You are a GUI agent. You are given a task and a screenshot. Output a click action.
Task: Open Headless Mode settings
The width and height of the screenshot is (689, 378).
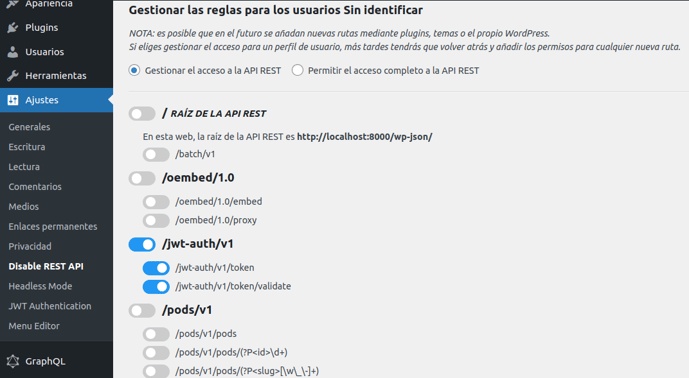[x=40, y=286]
